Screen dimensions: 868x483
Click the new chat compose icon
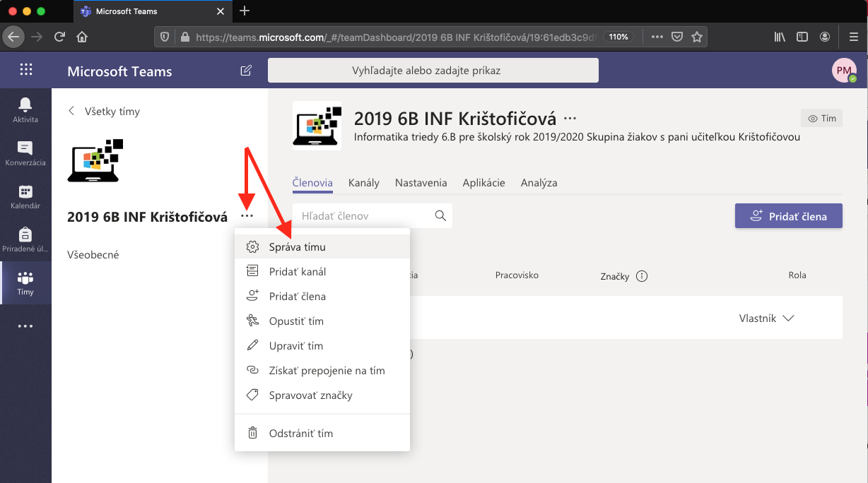tap(246, 71)
